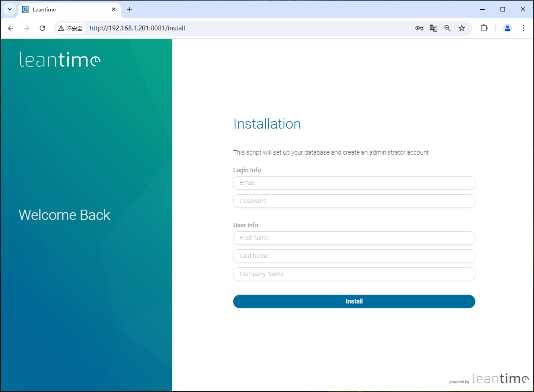Viewport: 534px width, 392px height.
Task: Close the Leantime tab
Action: [x=114, y=9]
